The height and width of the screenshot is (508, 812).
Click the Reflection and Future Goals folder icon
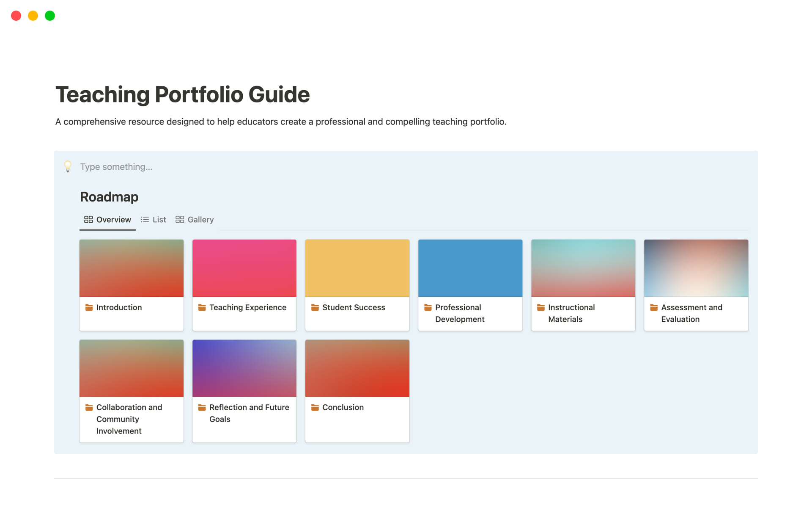tap(202, 407)
